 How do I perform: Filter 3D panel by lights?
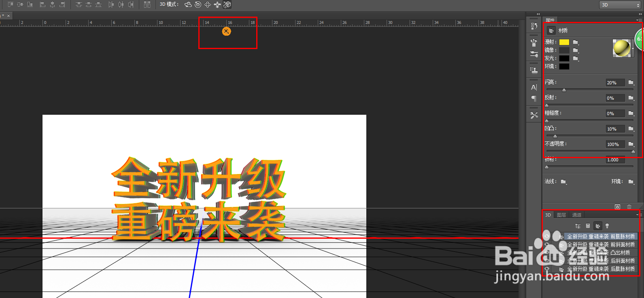[607, 226]
